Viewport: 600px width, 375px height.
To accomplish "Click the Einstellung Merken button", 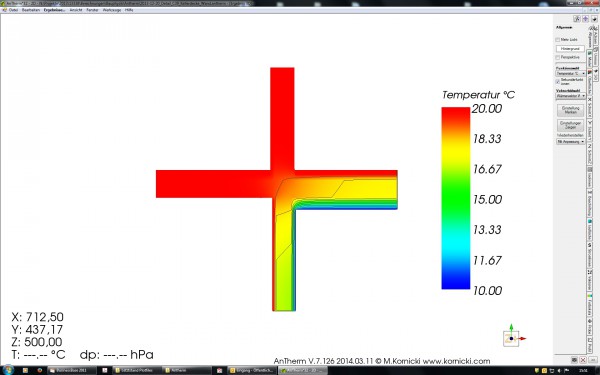I will tap(570, 110).
